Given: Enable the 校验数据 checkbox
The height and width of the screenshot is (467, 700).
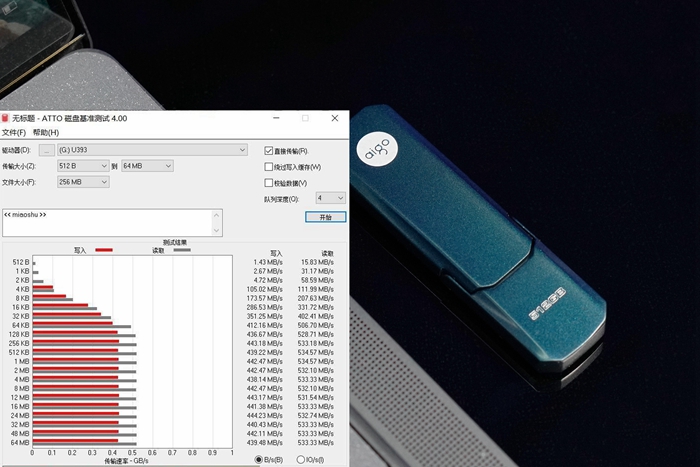Looking at the screenshot, I should [269, 183].
